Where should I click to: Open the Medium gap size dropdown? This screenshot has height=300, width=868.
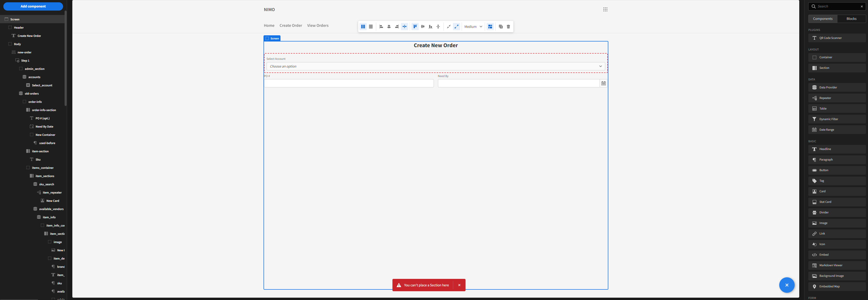click(473, 26)
